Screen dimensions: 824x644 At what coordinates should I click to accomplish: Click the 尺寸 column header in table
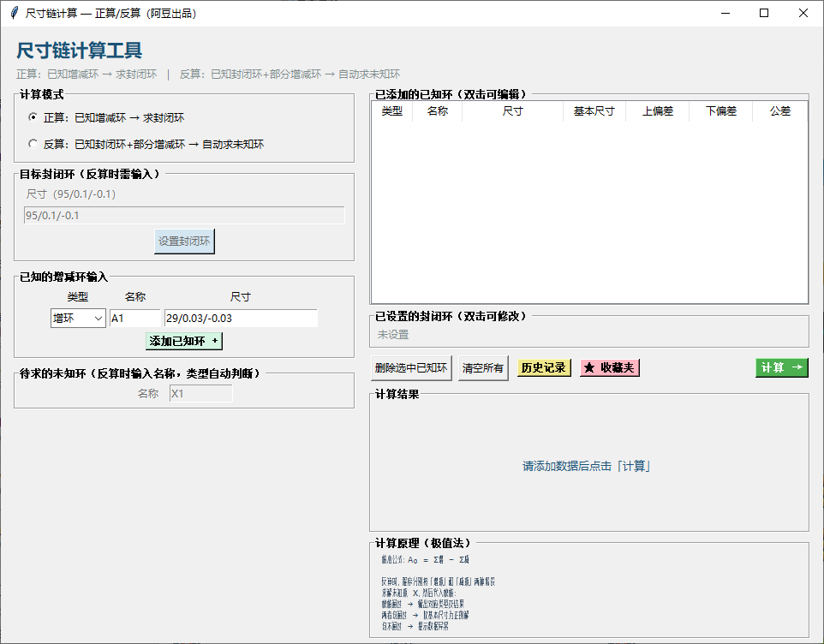512,110
